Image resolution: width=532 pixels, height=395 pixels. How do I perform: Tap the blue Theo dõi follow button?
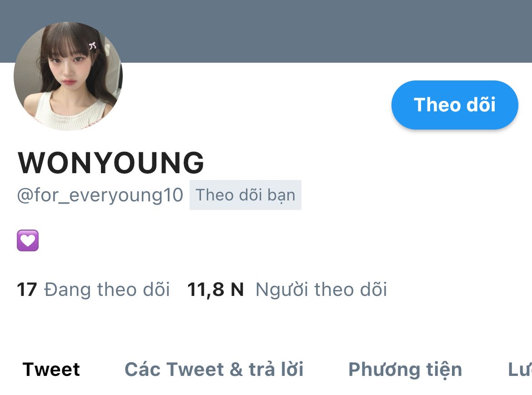click(x=455, y=105)
